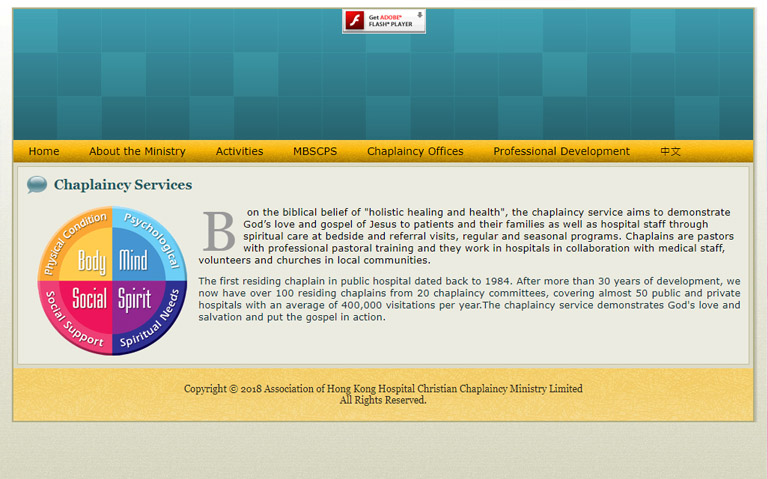Select the purple Spirit quadrant in the diagram
Screen dimensions: 768x479
click(134, 299)
